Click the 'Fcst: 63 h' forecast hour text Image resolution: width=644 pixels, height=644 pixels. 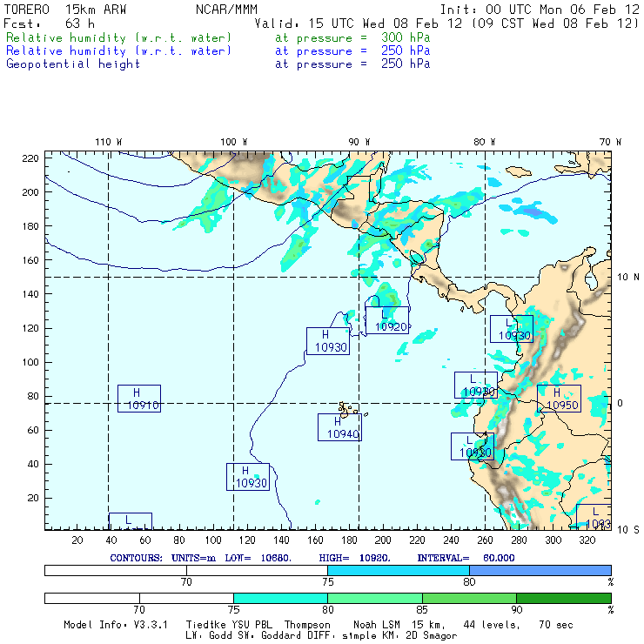(x=49, y=23)
